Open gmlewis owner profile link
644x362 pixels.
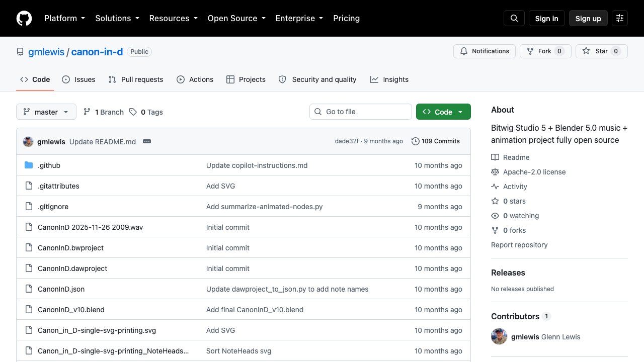pos(46,52)
